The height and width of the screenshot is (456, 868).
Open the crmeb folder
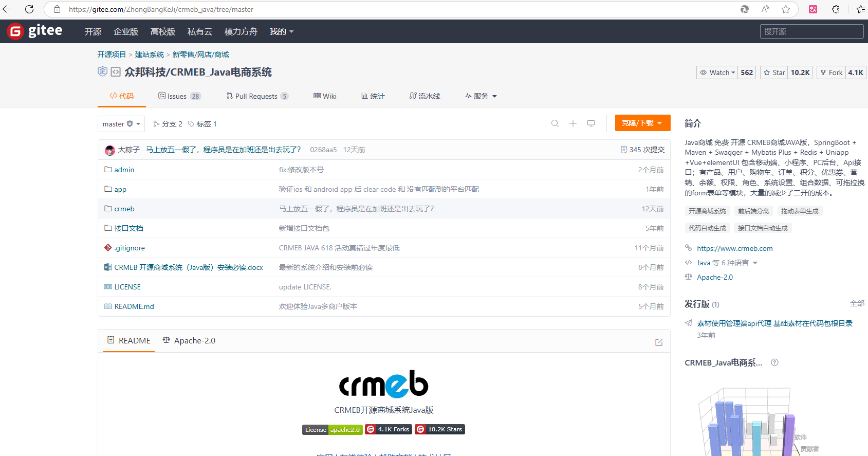click(x=124, y=209)
